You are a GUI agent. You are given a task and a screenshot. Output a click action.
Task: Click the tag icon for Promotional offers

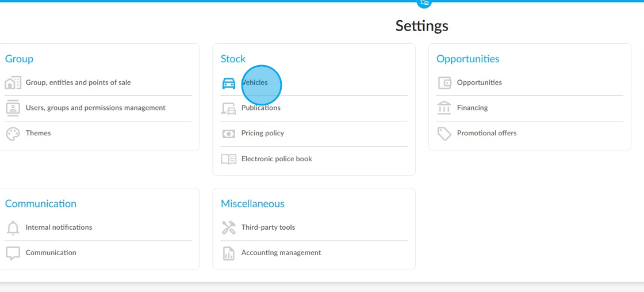tap(444, 134)
